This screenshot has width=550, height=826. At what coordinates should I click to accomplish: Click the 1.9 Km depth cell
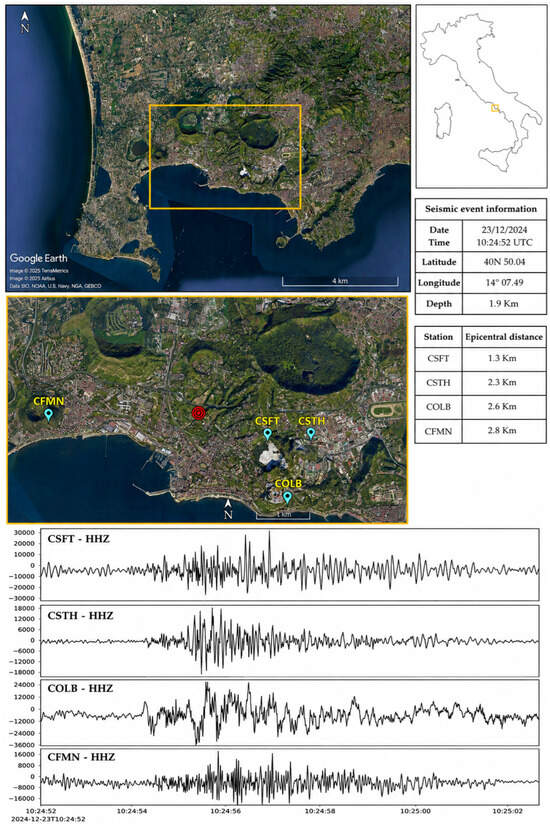click(504, 303)
